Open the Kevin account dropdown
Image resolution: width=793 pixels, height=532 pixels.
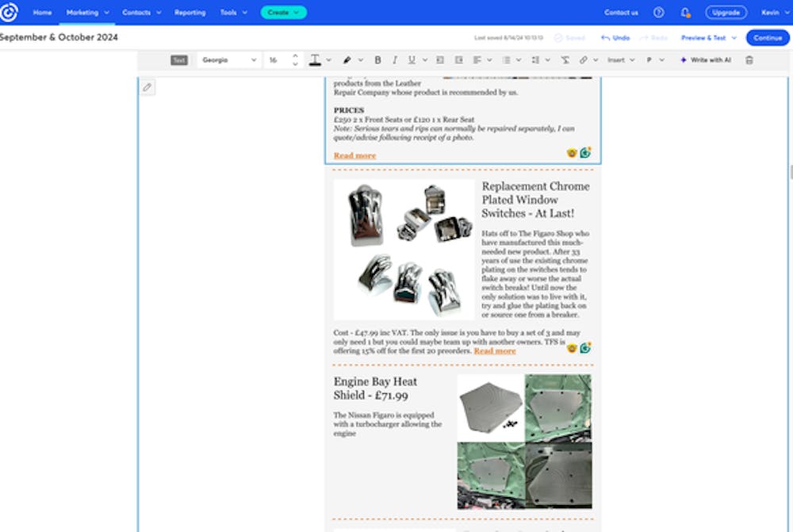tap(775, 13)
